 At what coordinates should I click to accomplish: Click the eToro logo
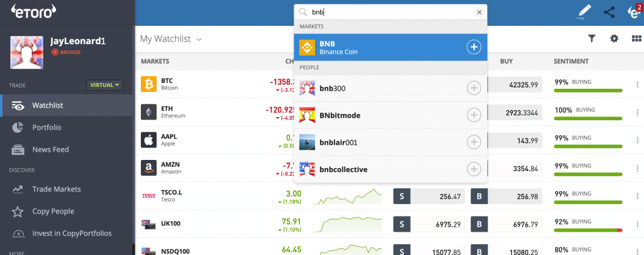[33, 13]
